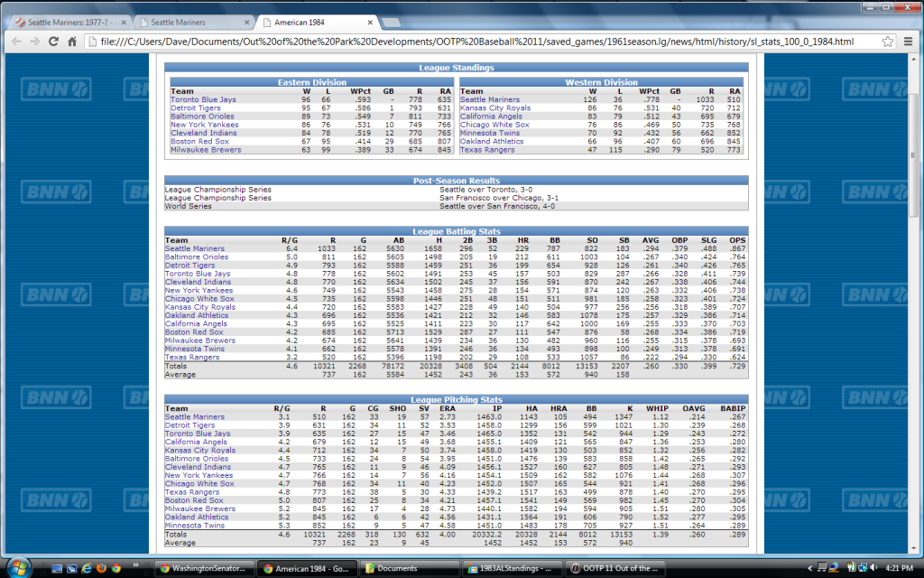Open Seattle Mariners in League Batting Stats
The height and width of the screenshot is (578, 924).
click(x=195, y=248)
